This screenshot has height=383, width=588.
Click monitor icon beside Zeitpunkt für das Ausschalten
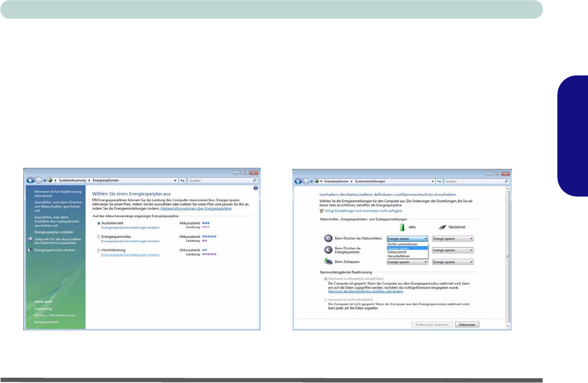pos(30,239)
